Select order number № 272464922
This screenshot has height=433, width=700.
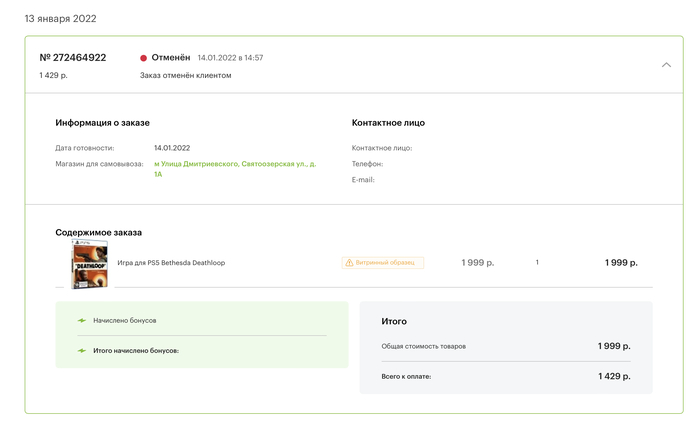[x=73, y=58]
